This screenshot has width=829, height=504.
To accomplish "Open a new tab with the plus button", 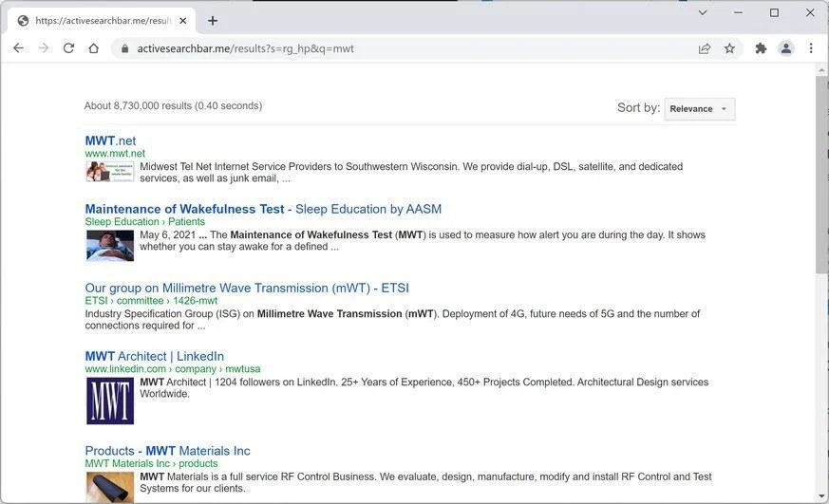I will [213, 21].
